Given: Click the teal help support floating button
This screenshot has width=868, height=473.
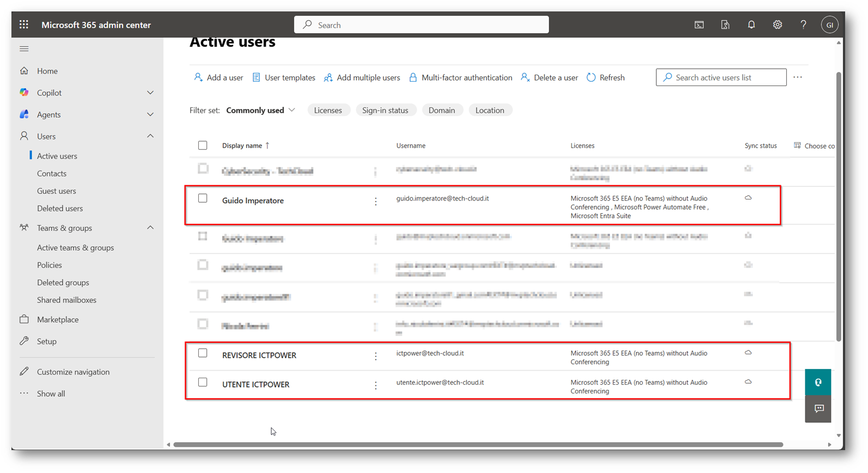Looking at the screenshot, I should point(818,382).
